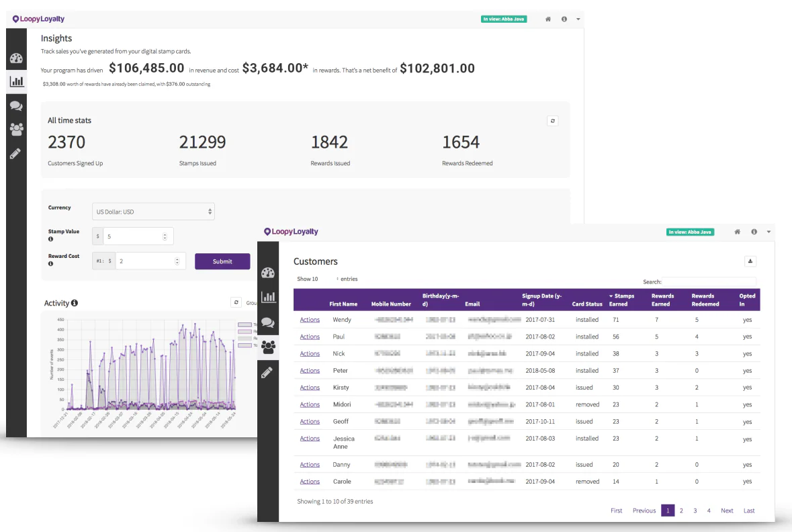
Task: Click info icon in Insights window header
Action: click(x=564, y=19)
